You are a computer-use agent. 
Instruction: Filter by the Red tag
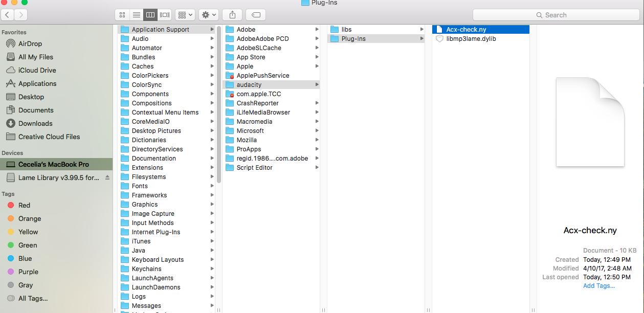pyautogui.click(x=24, y=205)
